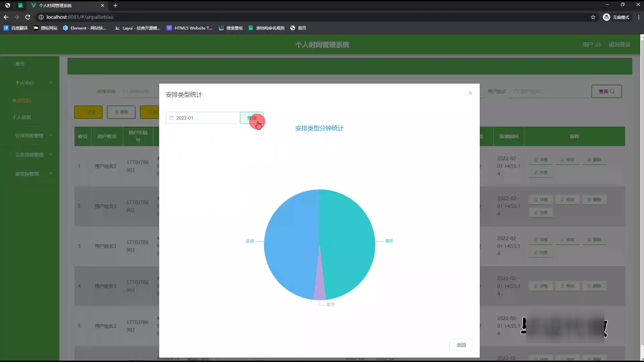Click the background 查询 search button
Viewport: 644px width, 362px height.
coord(606,91)
